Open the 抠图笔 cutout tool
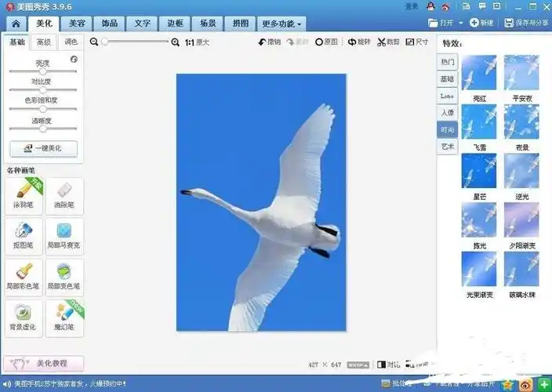Viewport: 552px width, 392px height. point(24,238)
